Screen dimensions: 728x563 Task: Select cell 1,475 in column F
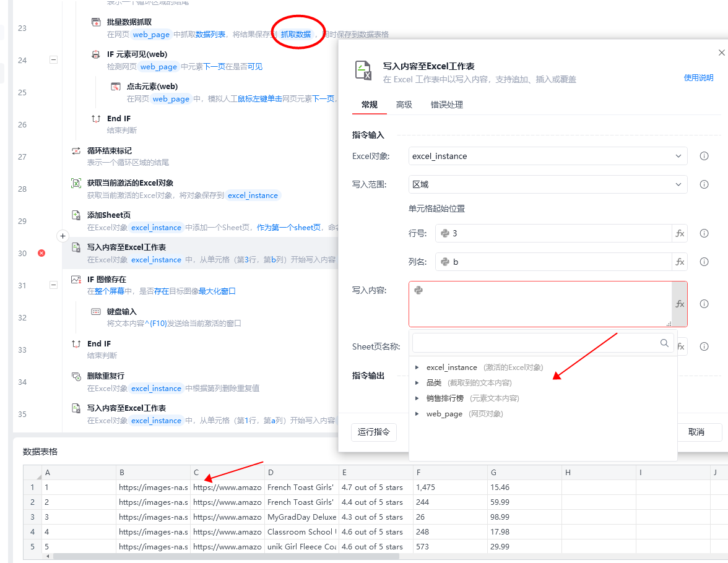pos(450,488)
